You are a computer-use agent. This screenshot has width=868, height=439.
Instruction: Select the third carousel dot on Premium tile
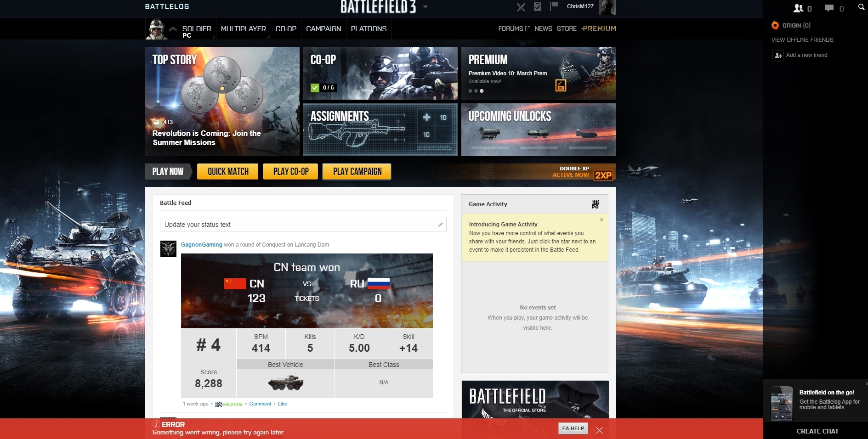482,91
